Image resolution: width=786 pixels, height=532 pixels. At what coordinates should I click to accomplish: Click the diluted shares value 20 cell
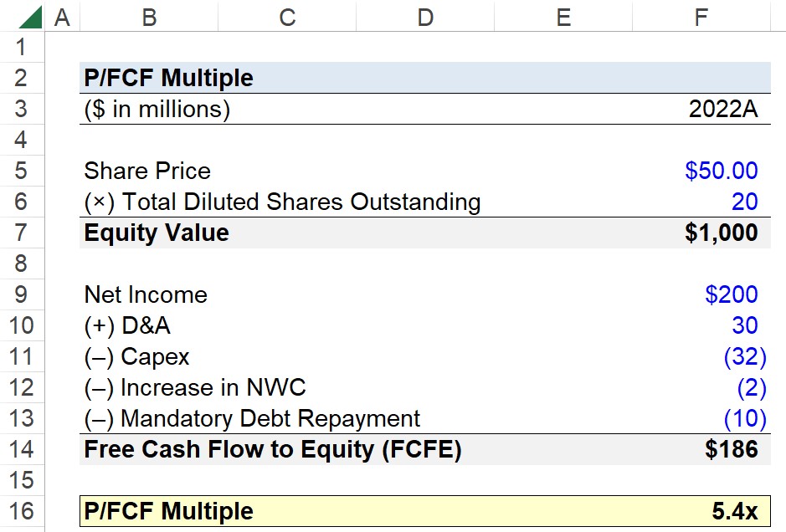[x=701, y=202]
